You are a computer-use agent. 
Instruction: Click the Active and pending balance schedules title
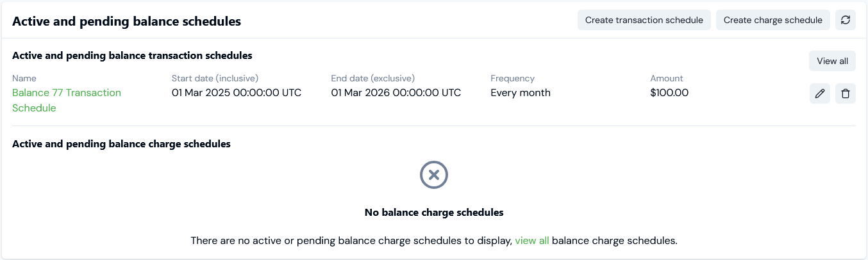(127, 21)
